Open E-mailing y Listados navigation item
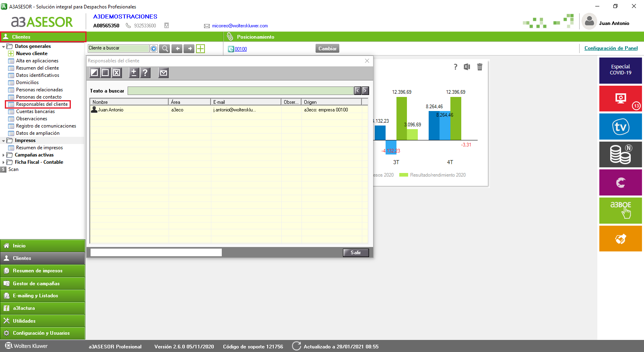This screenshot has width=644, height=352. click(x=43, y=296)
